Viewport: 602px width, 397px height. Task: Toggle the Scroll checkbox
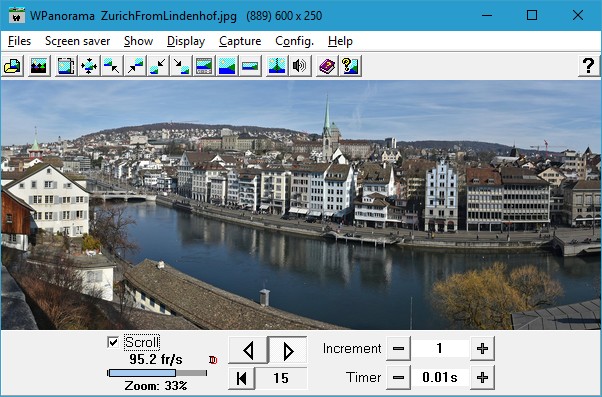coord(113,342)
